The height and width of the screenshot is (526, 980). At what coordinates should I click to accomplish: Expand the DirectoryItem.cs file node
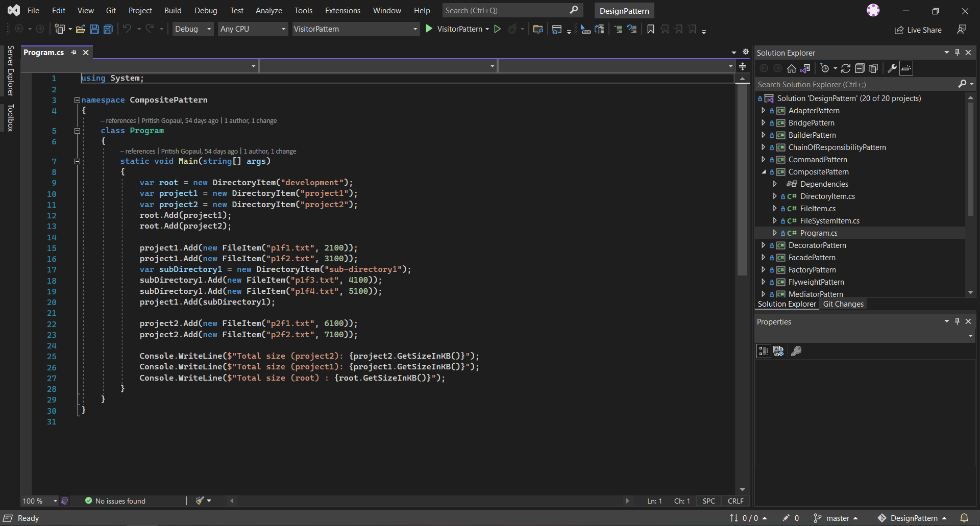pos(775,196)
